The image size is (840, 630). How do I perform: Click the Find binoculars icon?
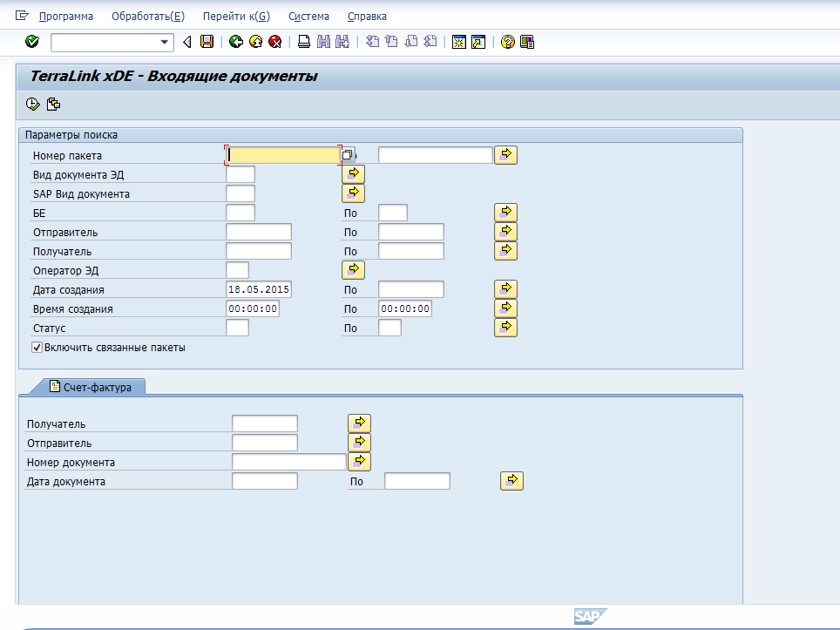tap(323, 42)
